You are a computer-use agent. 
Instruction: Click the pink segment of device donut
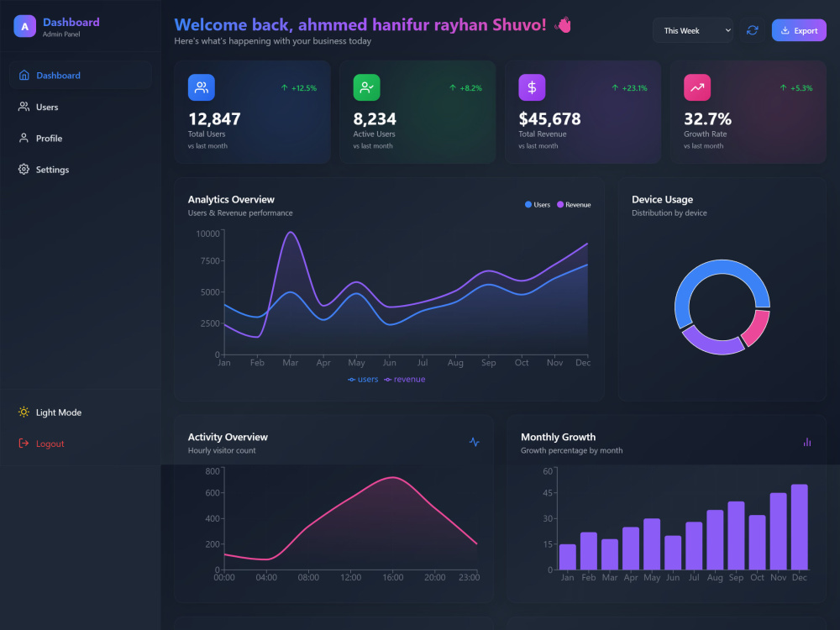756,328
